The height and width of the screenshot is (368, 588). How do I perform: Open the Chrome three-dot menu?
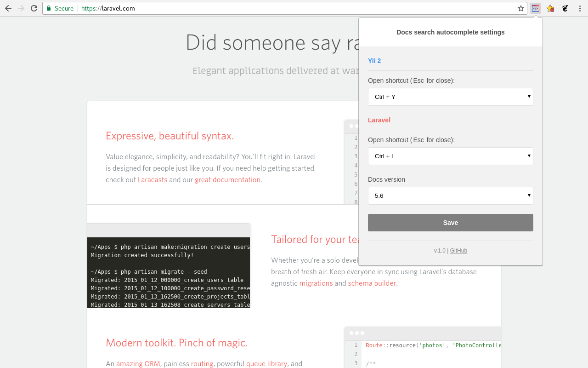coord(579,8)
